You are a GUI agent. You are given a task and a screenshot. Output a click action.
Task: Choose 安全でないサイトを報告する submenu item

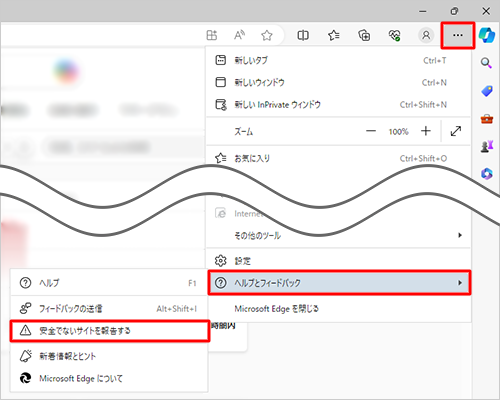tap(110, 331)
